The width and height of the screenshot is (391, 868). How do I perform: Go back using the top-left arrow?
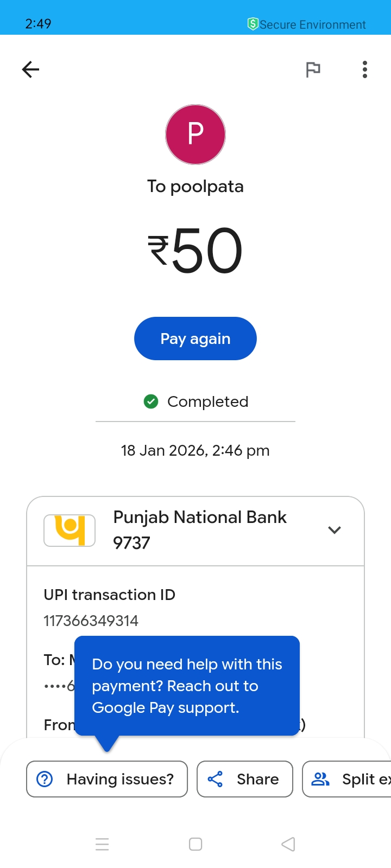tap(30, 69)
